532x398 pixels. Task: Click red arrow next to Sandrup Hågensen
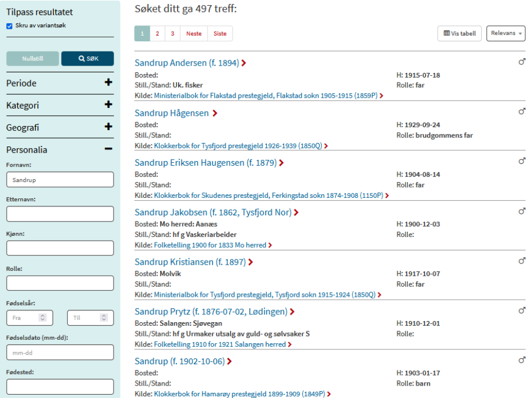pyautogui.click(x=215, y=114)
